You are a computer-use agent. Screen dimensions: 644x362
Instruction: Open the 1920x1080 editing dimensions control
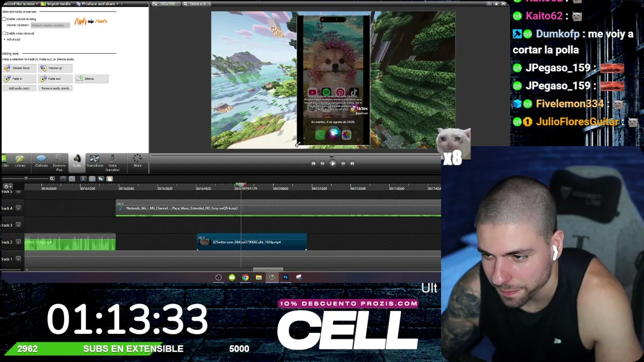[166, 4]
